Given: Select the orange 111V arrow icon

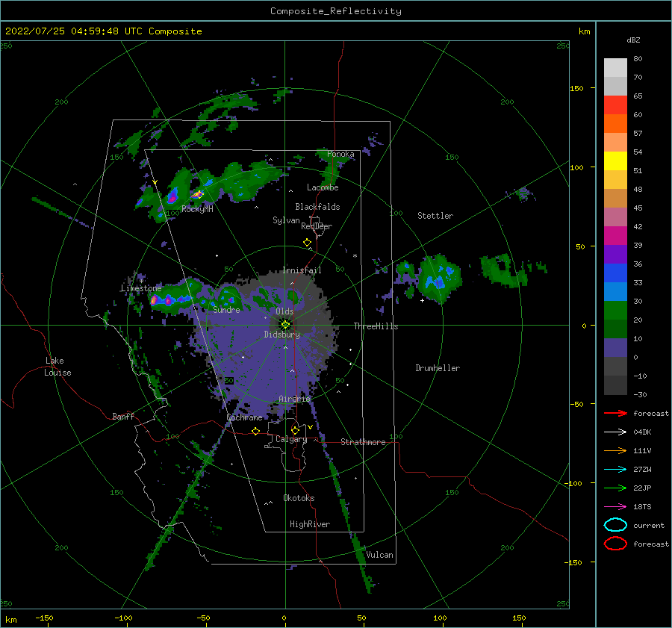Looking at the screenshot, I should pos(615,450).
